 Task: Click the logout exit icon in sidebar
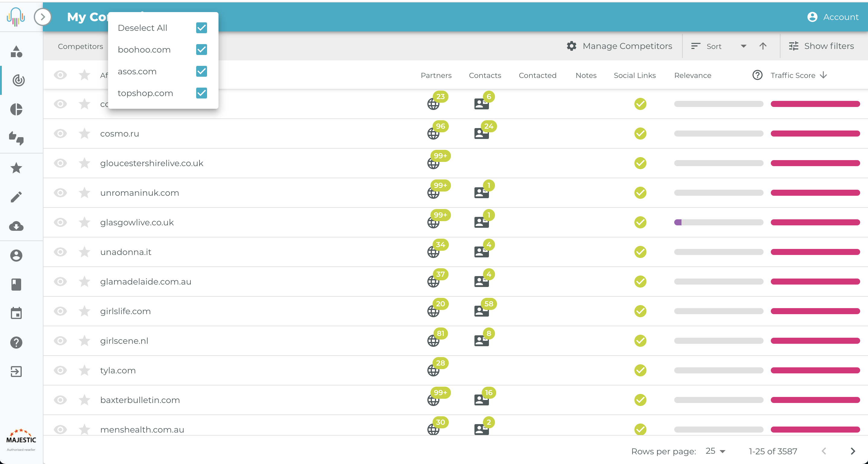coord(16,371)
